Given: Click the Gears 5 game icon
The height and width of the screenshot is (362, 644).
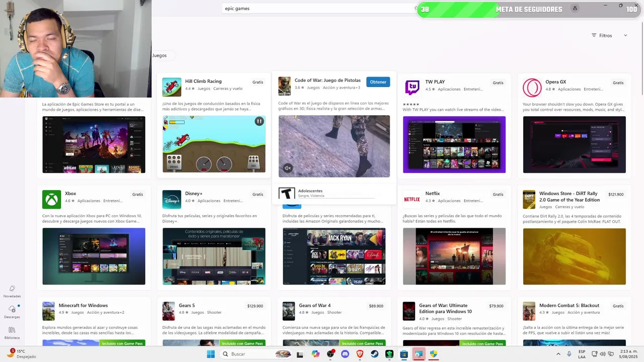Looking at the screenshot, I should (169, 311).
